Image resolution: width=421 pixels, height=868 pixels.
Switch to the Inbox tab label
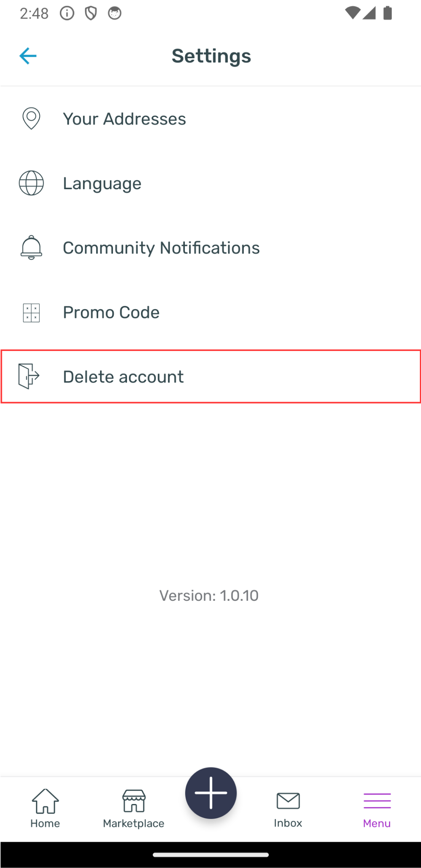288,823
